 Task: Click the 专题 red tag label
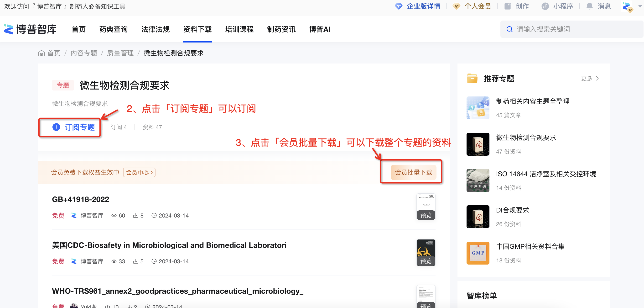pos(63,85)
